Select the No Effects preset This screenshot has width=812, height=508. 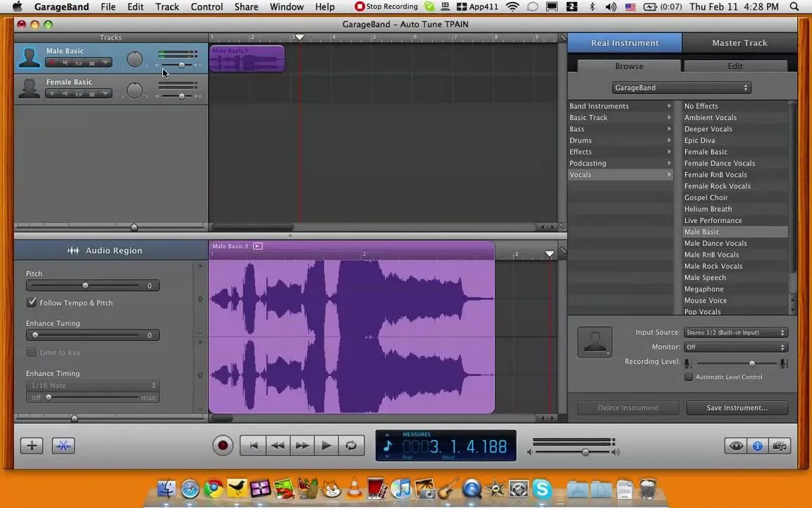click(x=735, y=106)
